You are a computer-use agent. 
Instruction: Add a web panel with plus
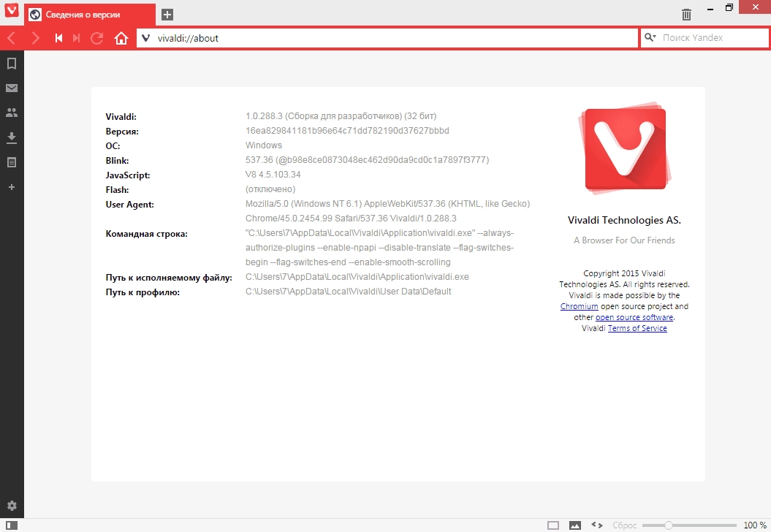(x=12, y=187)
